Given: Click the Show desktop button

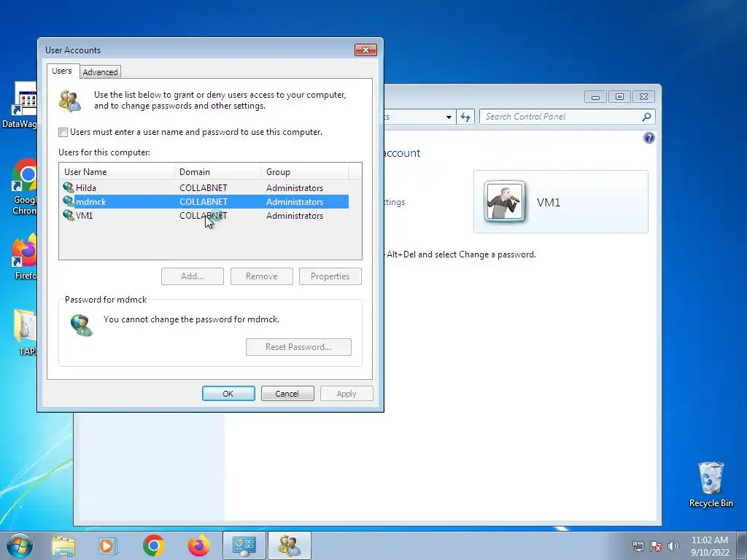Looking at the screenshot, I should (742, 545).
